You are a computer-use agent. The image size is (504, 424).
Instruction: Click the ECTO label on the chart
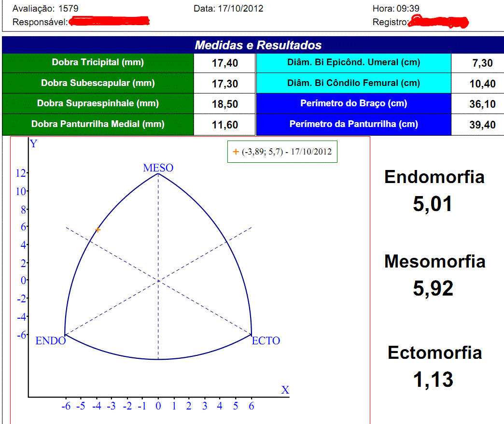coord(266,341)
